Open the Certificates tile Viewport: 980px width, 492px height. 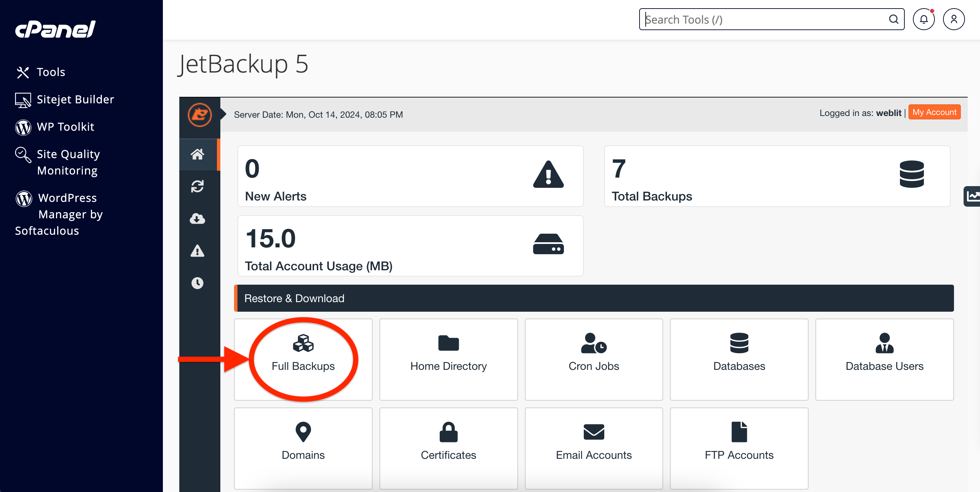tap(449, 448)
